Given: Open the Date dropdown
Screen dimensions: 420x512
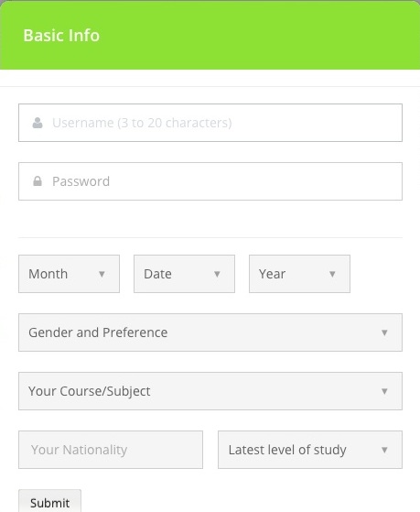Looking at the screenshot, I should click(185, 274).
